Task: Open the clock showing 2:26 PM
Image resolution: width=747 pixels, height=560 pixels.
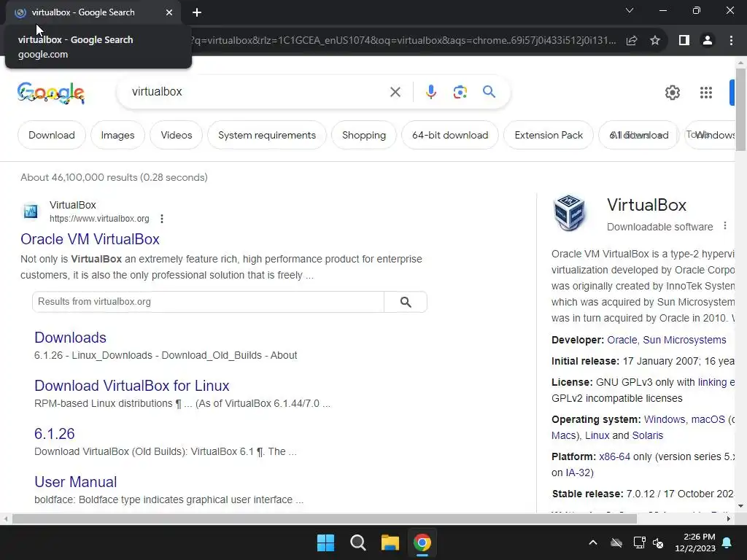Action: [695, 542]
